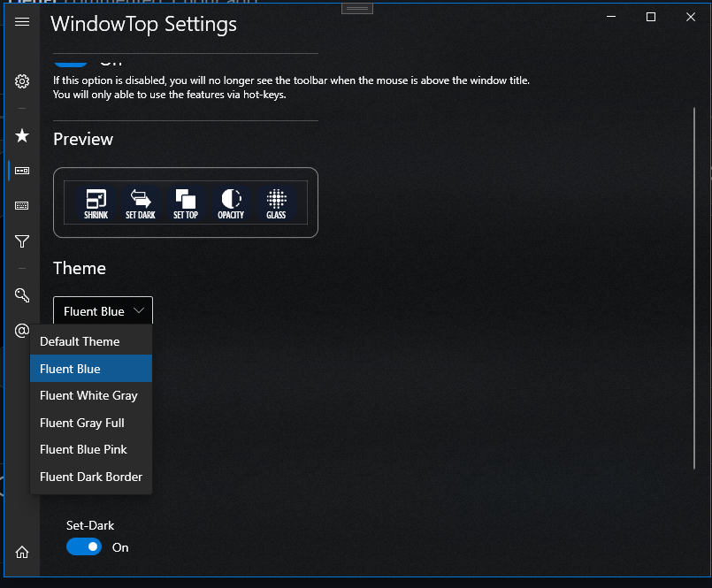The width and height of the screenshot is (712, 588).
Task: Click the Set Dark preview icon
Action: [141, 202]
